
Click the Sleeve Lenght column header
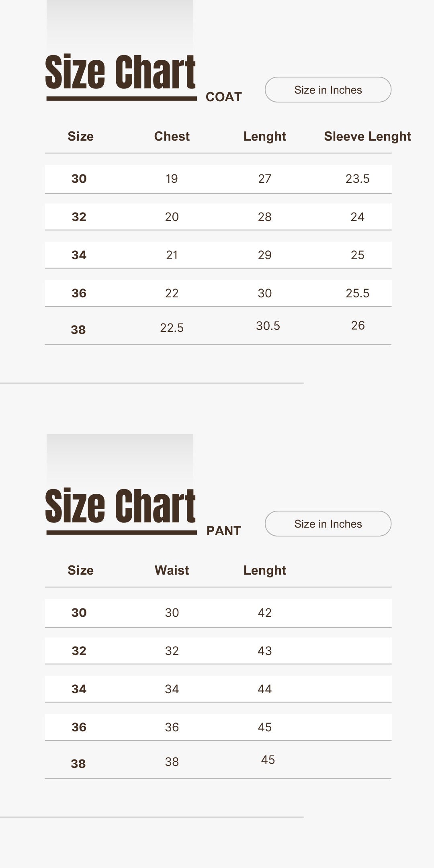pyautogui.click(x=367, y=137)
